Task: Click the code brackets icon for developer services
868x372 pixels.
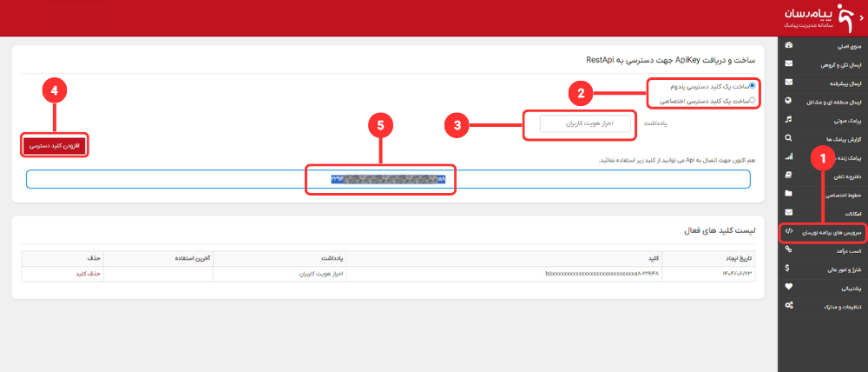Action: click(x=788, y=231)
